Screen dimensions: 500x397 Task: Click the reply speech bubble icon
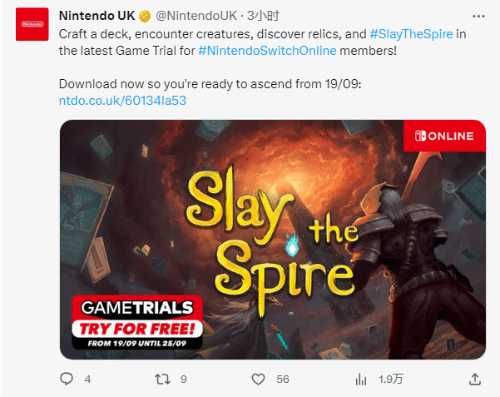tap(66, 379)
